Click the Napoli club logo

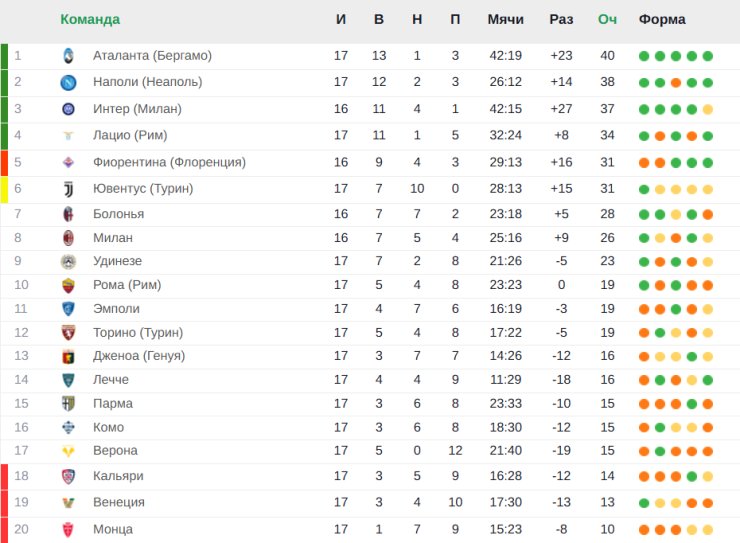point(68,83)
